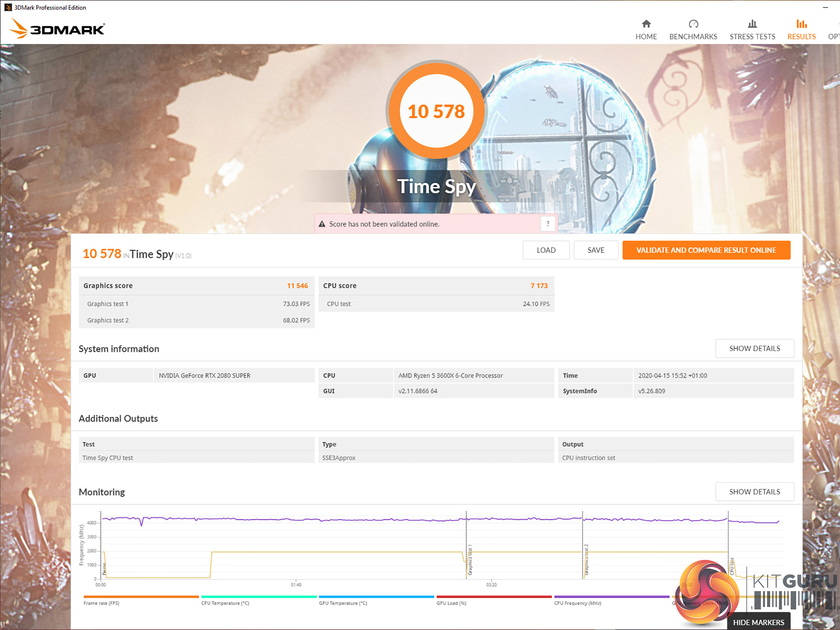
Task: Click 3DMark title bar app icon
Action: [8, 7]
